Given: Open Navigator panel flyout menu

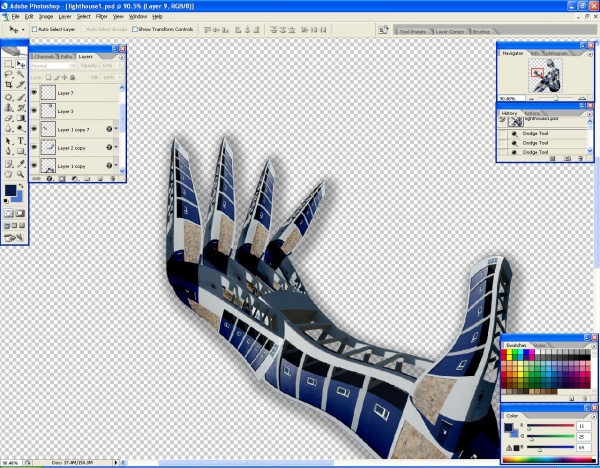Looking at the screenshot, I should (x=590, y=54).
